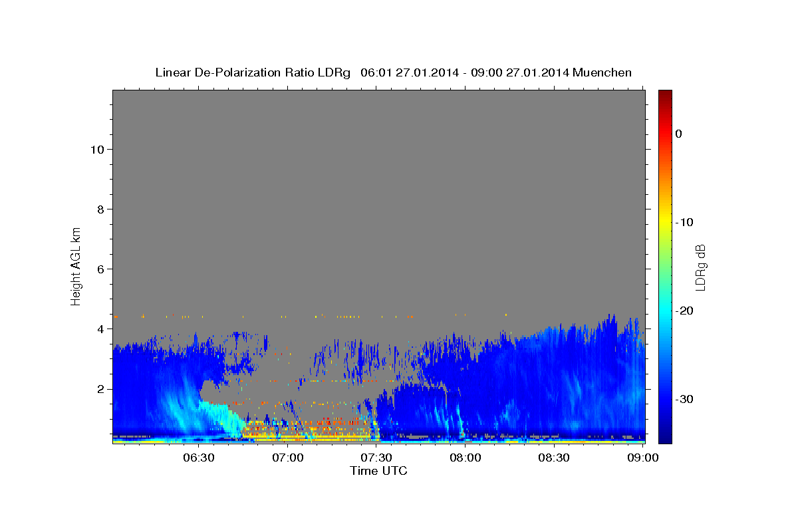This screenshot has height=532, width=798.
Task: Click the colorbar value -20
Action: (684, 311)
